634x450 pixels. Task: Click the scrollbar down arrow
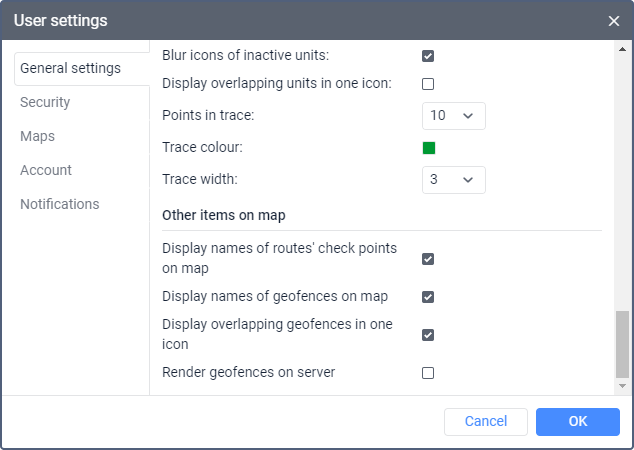click(623, 385)
